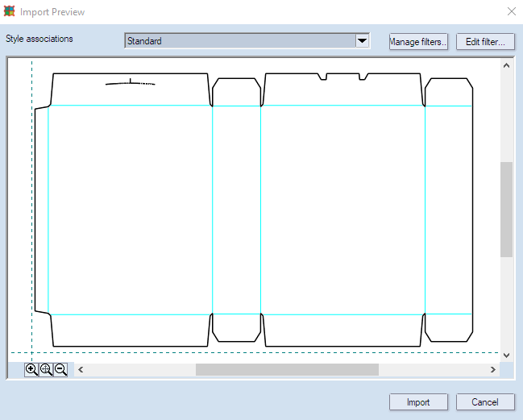Close the Import Preview window
Image resolution: width=523 pixels, height=420 pixels.
[512, 11]
